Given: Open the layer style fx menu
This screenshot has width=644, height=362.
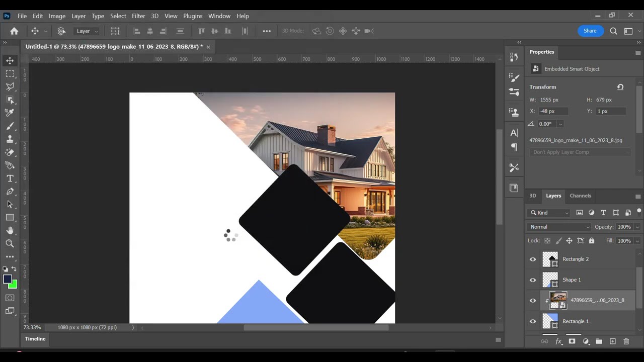Looking at the screenshot, I should pyautogui.click(x=558, y=341).
